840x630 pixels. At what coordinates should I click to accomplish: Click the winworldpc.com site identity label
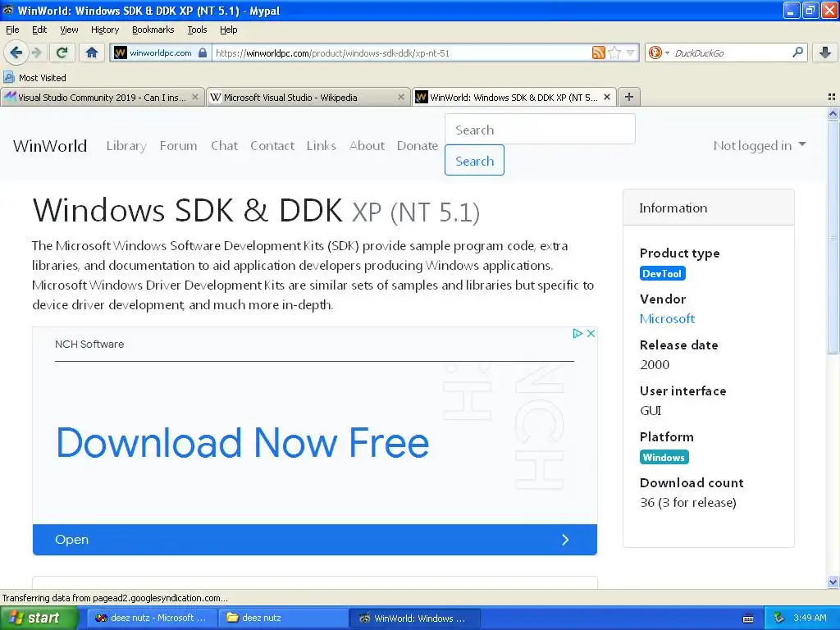pyautogui.click(x=160, y=52)
